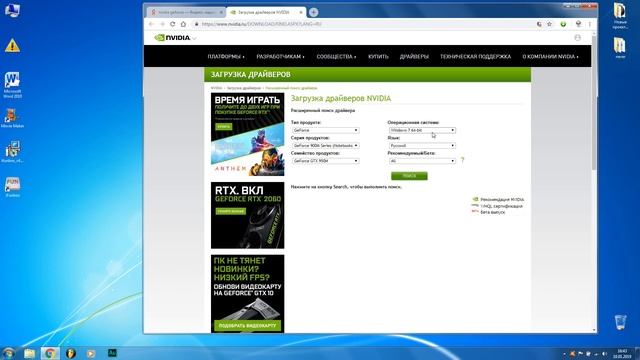The height and width of the screenshot is (360, 640).
Task: Click the NVIDIA breadcrumb link
Action: tap(216, 88)
